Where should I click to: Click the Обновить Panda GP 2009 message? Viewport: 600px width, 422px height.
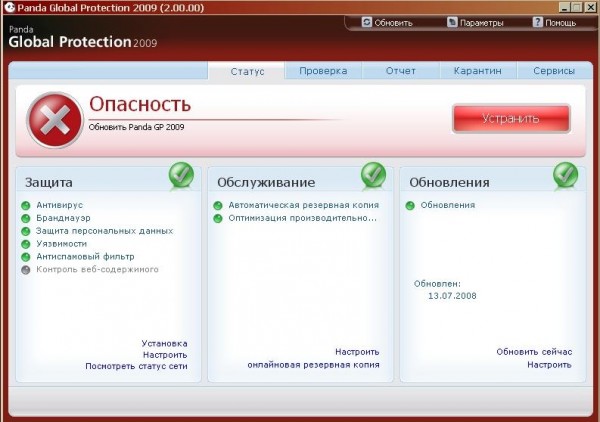pyautogui.click(x=136, y=127)
